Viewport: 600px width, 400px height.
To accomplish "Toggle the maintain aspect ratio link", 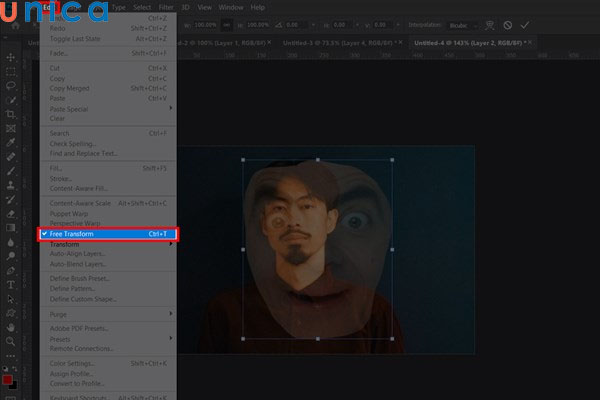I will (227, 25).
